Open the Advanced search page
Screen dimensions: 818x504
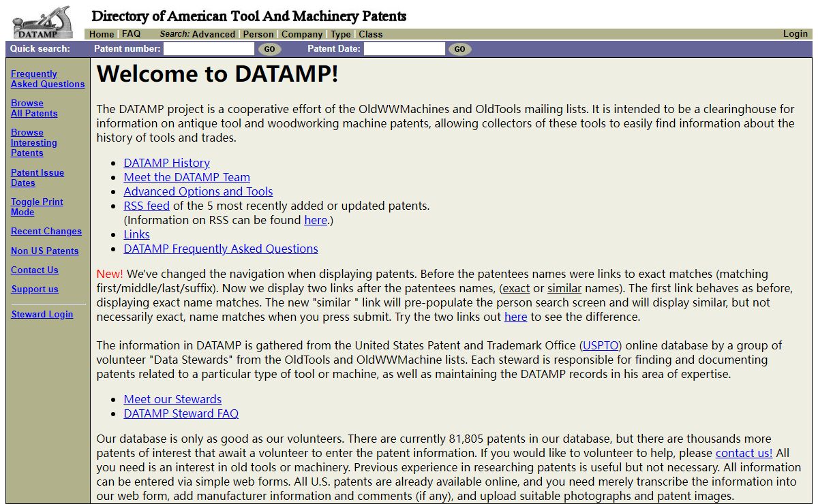pyautogui.click(x=213, y=34)
